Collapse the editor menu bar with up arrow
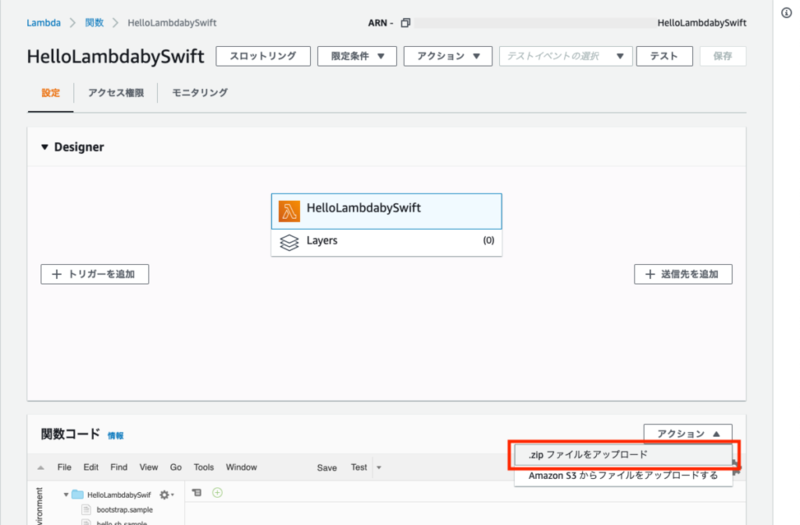800x525 pixels. pos(41,467)
